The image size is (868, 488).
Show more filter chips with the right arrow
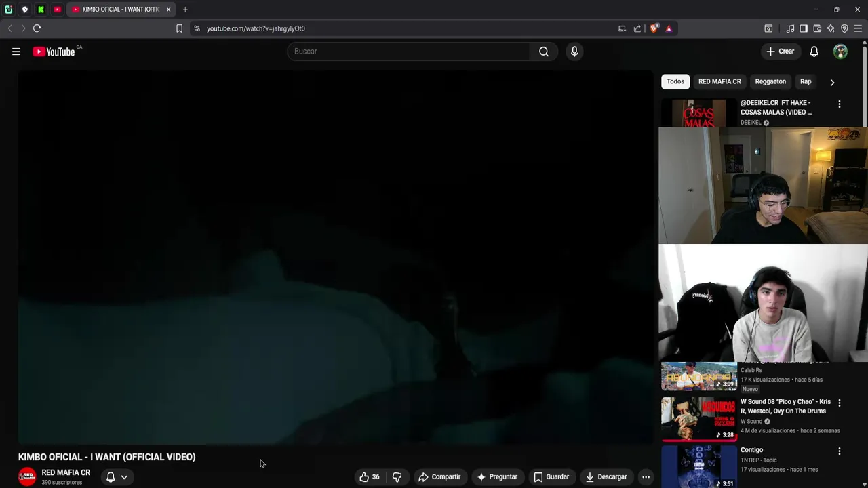(x=832, y=82)
